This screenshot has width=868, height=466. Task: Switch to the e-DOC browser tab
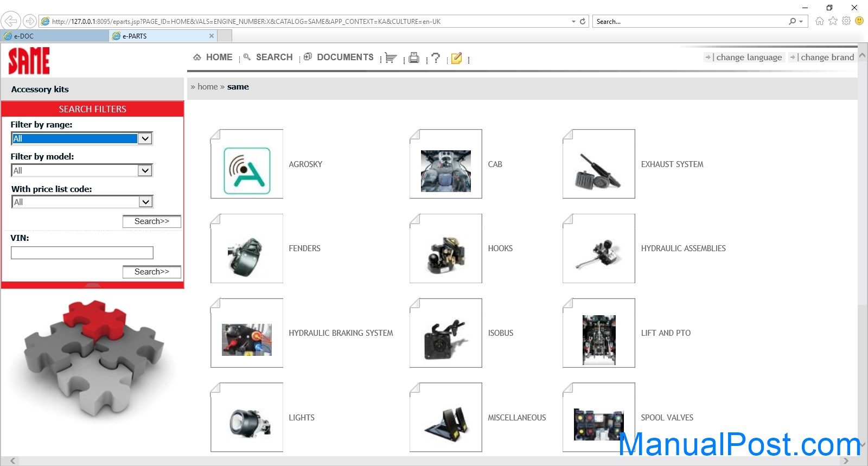pos(54,36)
